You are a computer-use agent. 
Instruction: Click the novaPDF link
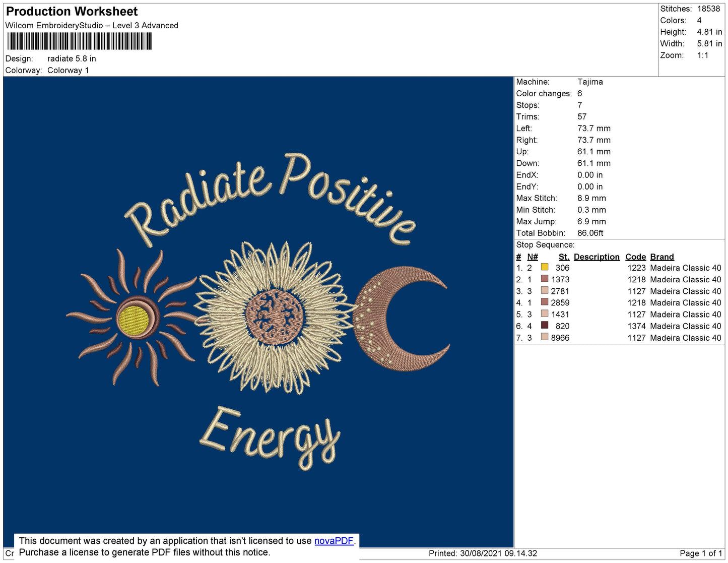click(x=334, y=541)
